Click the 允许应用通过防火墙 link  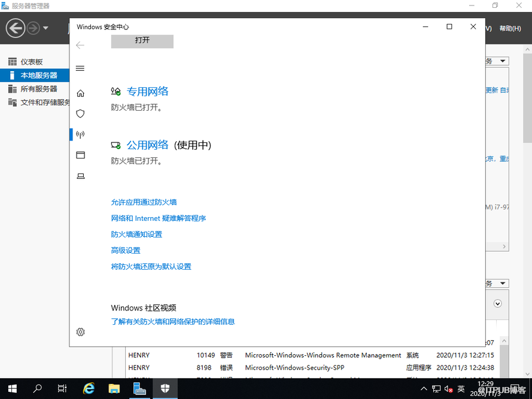144,202
